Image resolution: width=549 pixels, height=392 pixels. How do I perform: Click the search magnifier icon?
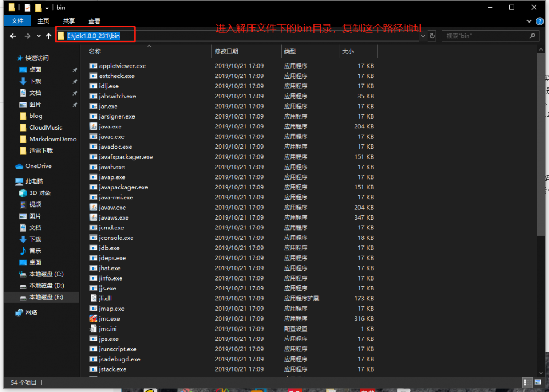[x=532, y=36]
